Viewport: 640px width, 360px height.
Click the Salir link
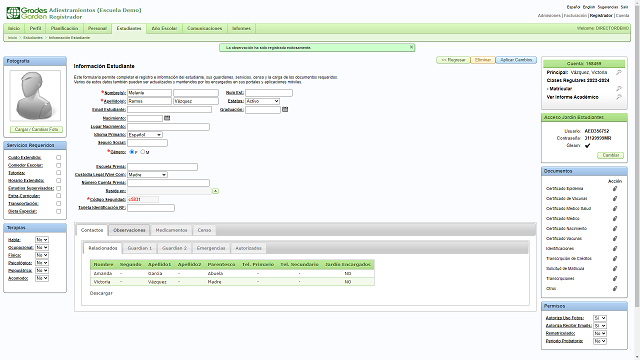(624, 7)
